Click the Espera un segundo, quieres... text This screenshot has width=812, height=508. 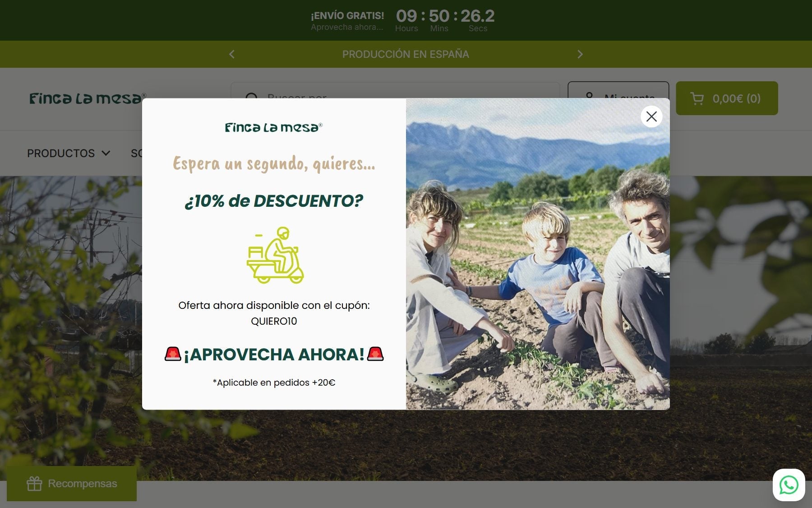coord(274,163)
